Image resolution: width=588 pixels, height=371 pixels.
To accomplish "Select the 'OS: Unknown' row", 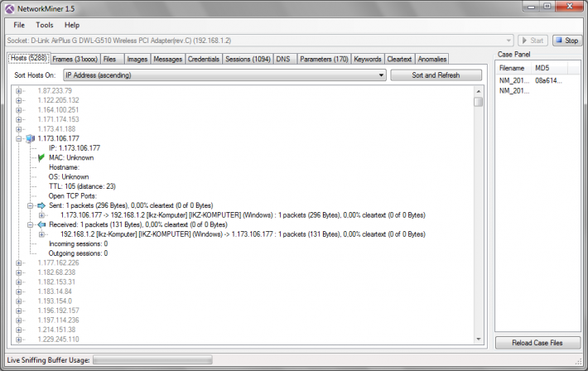I will 69,177.
